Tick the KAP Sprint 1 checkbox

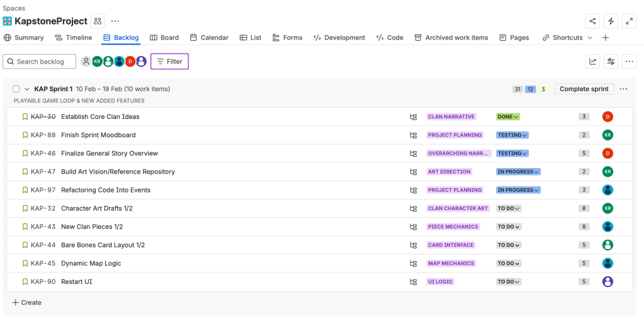16,89
